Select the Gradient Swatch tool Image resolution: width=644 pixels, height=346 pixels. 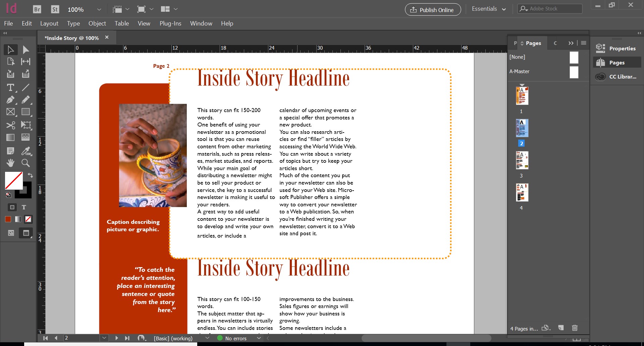tap(10, 137)
